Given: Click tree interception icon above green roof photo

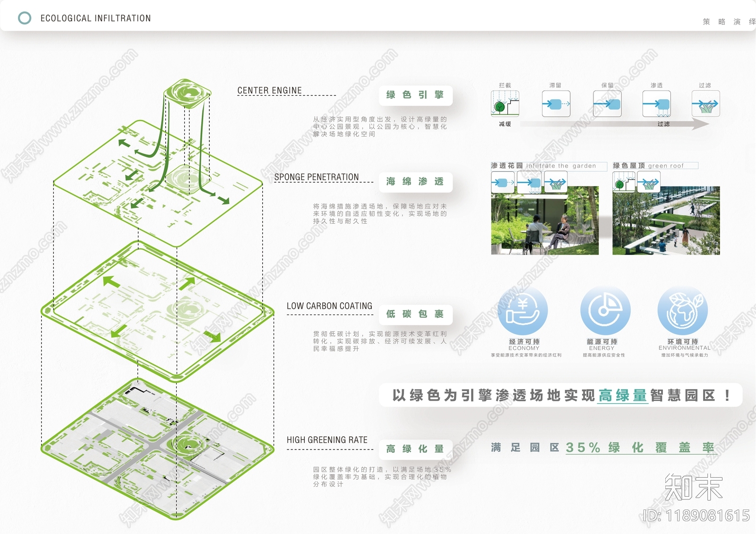Looking at the screenshot, I should (x=624, y=182).
